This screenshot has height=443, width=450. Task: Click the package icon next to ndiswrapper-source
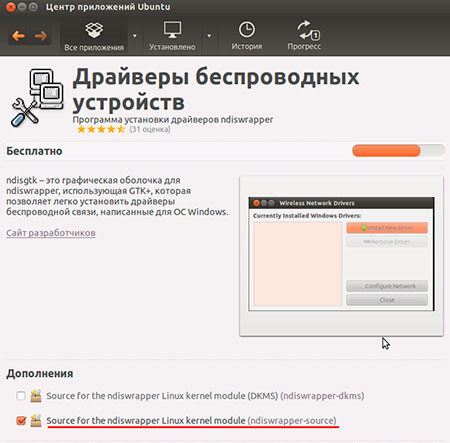coord(36,420)
